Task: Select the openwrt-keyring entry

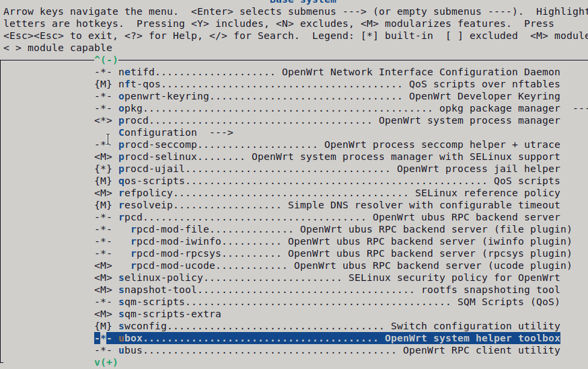Action: coord(339,96)
